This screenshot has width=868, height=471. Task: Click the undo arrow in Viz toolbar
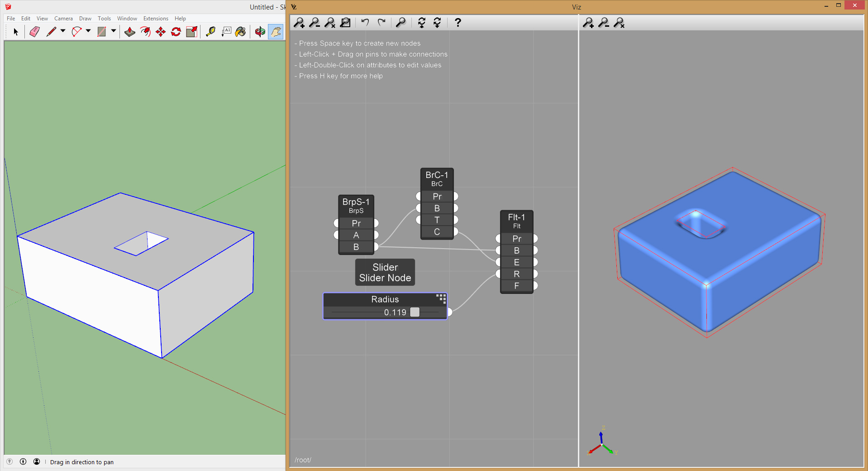point(365,23)
